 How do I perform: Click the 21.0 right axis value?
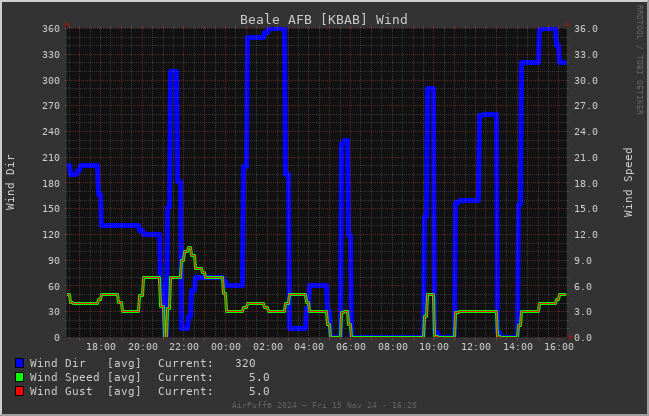coord(586,158)
